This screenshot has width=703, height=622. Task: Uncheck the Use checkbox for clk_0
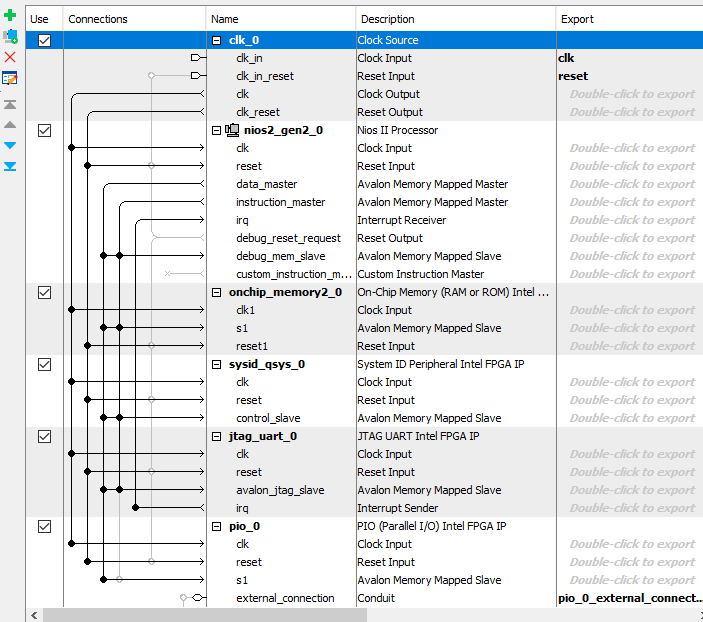tap(44, 40)
